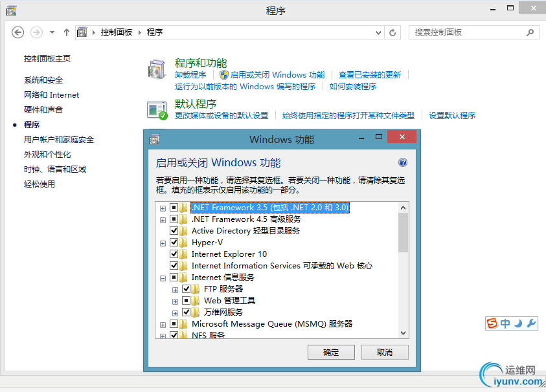The width and height of the screenshot is (546, 392).
Task: Select 系统和安全 category
Action: (x=43, y=80)
